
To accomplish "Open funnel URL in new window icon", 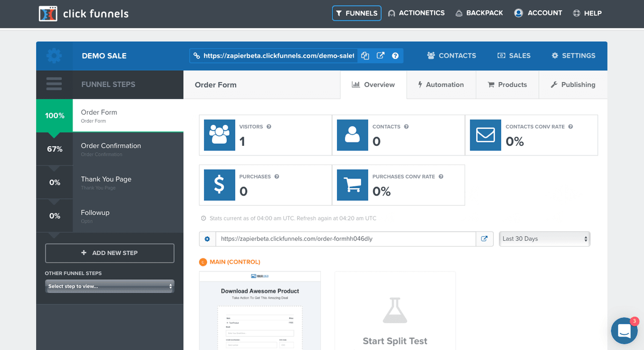I will pos(380,56).
